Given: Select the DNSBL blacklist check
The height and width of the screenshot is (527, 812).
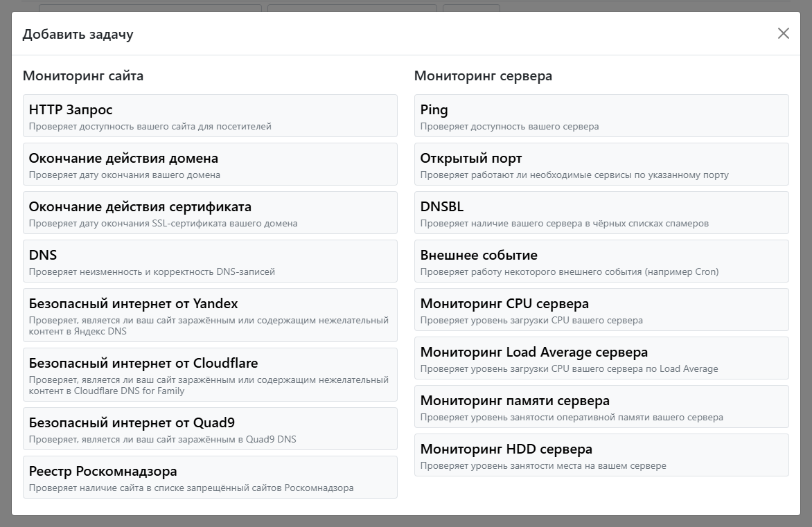Looking at the screenshot, I should [601, 213].
